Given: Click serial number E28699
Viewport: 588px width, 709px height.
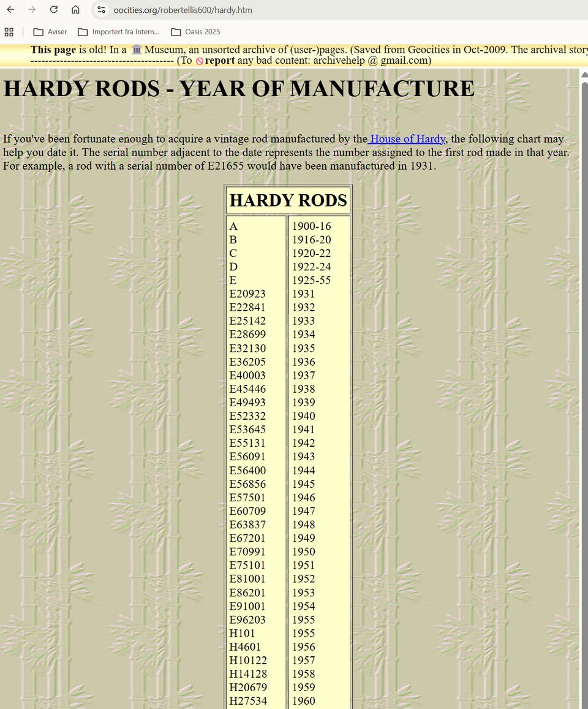Looking at the screenshot, I should pyautogui.click(x=247, y=335).
